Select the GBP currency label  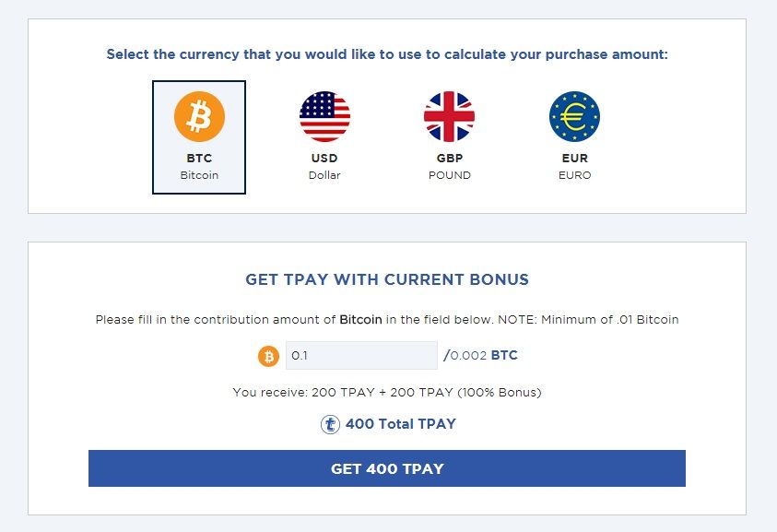(450, 159)
